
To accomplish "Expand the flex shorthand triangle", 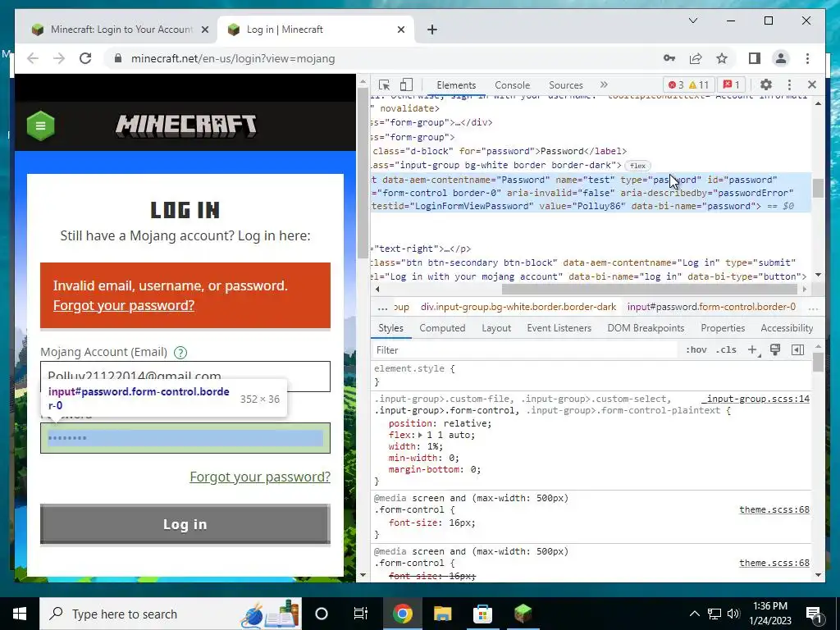I will tap(421, 435).
